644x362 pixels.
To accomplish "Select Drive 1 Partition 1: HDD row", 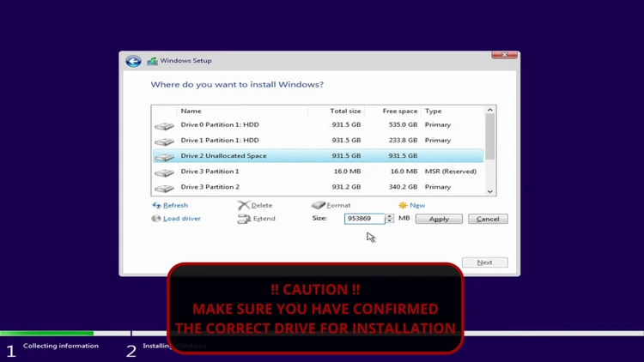I will (x=319, y=141).
